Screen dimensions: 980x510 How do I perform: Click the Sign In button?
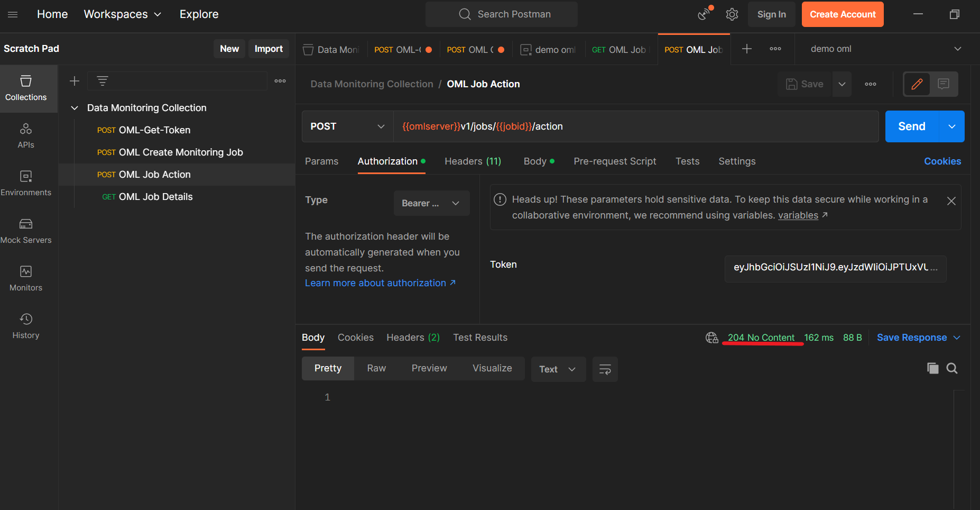tap(771, 14)
